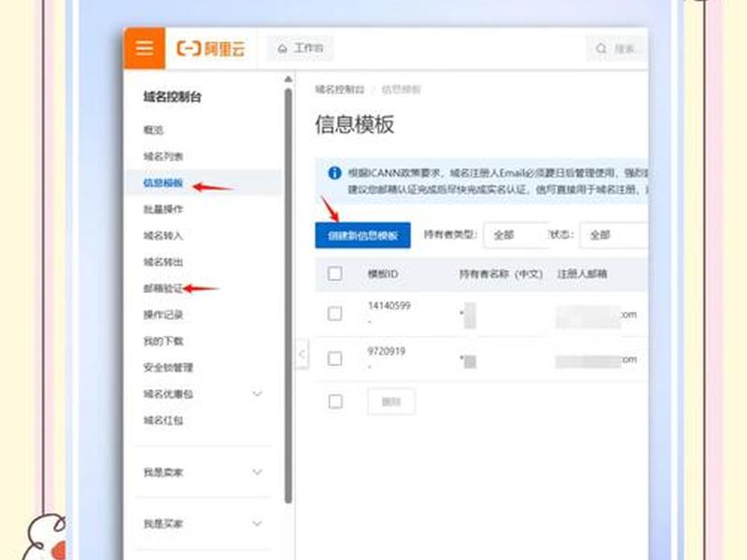Click sidebar scrollbar up arrow
Viewport: 747px width, 560px height.
[288, 79]
